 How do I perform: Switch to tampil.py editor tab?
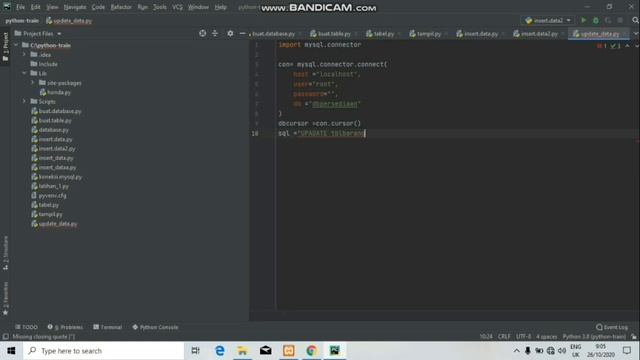428,34
